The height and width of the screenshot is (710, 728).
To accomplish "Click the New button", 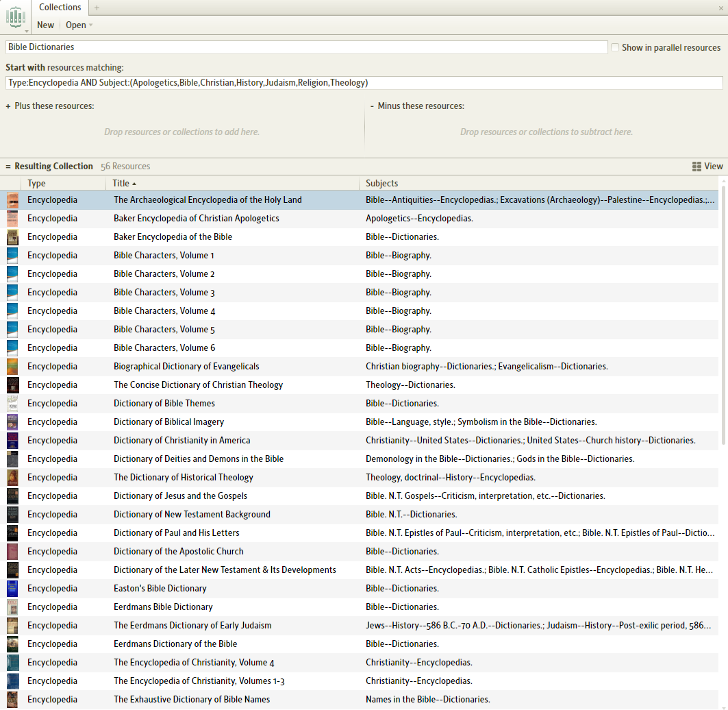I will (x=45, y=25).
